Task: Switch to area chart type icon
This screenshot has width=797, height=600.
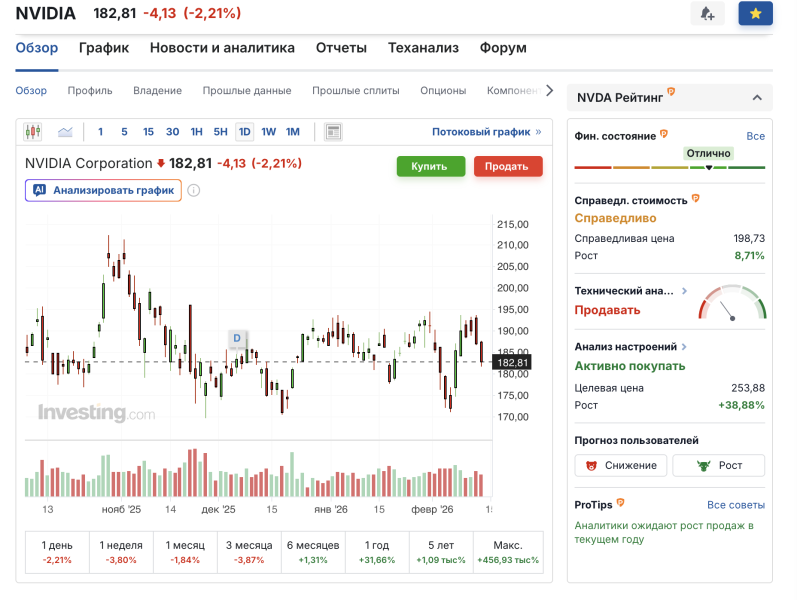Action: 65,132
